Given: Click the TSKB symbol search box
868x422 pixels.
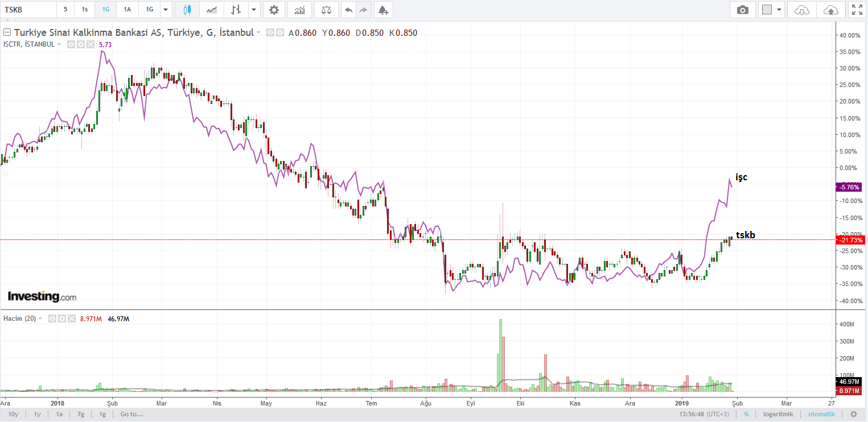Looking at the screenshot, I should [28, 10].
